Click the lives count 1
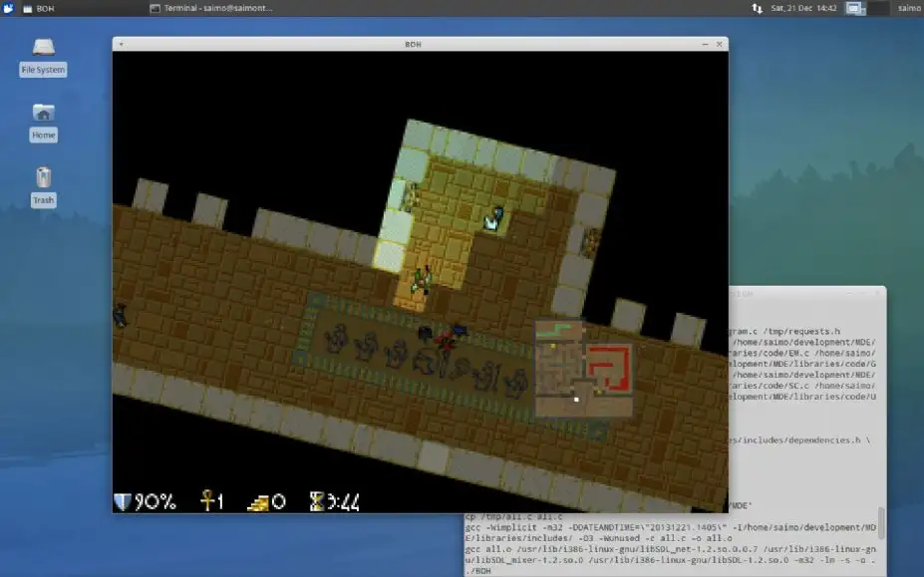Screen dimensions: 924x577 coord(220,501)
